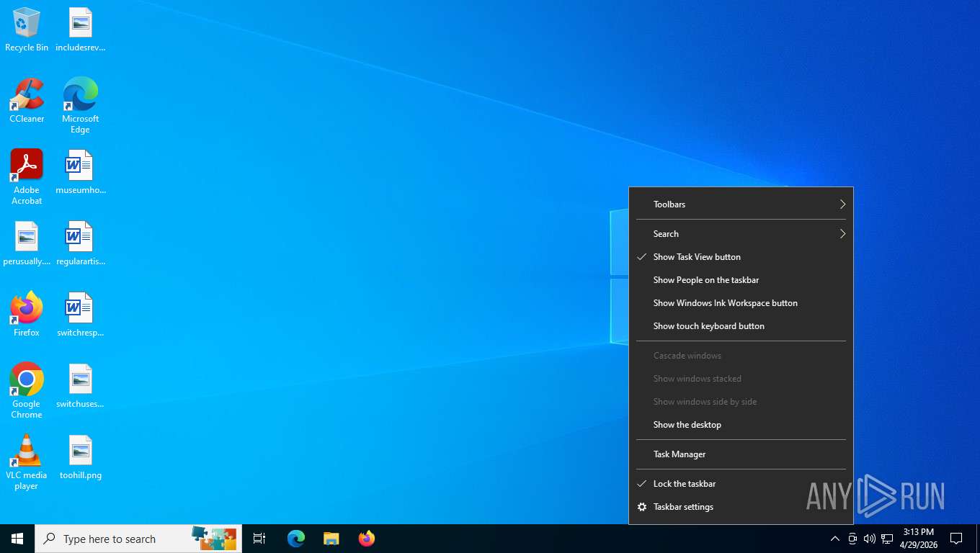The width and height of the screenshot is (980, 553).
Task: Open Task Manager from the context menu
Action: tap(741, 454)
